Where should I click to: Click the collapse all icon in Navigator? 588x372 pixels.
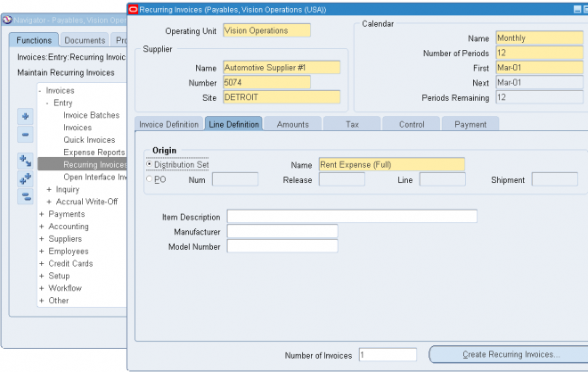25,196
